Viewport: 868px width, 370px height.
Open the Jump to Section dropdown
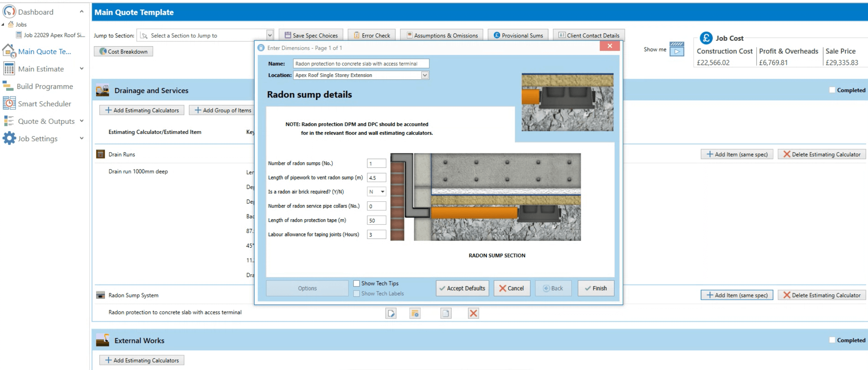[269, 35]
